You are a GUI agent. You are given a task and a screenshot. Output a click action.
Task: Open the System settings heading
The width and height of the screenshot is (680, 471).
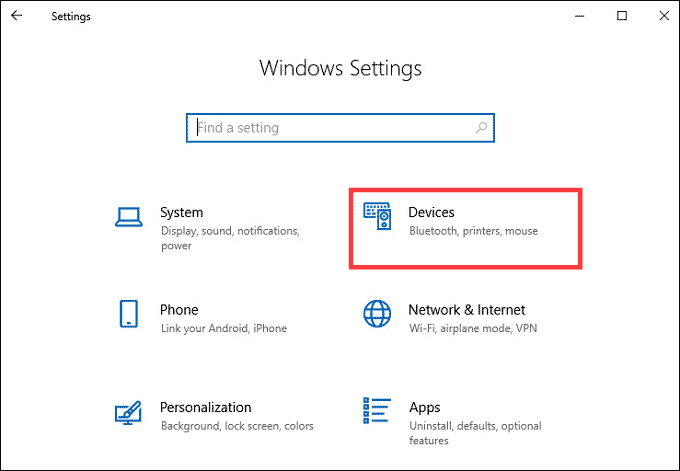[182, 213]
